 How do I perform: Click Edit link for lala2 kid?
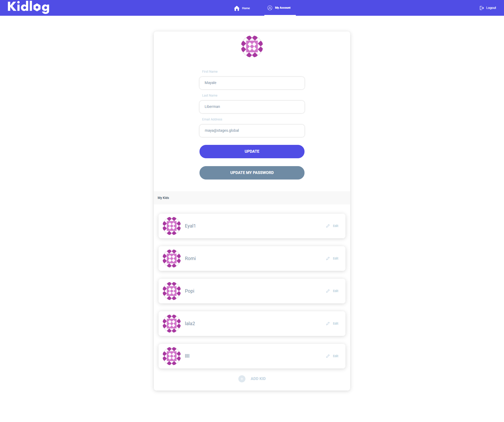point(335,323)
